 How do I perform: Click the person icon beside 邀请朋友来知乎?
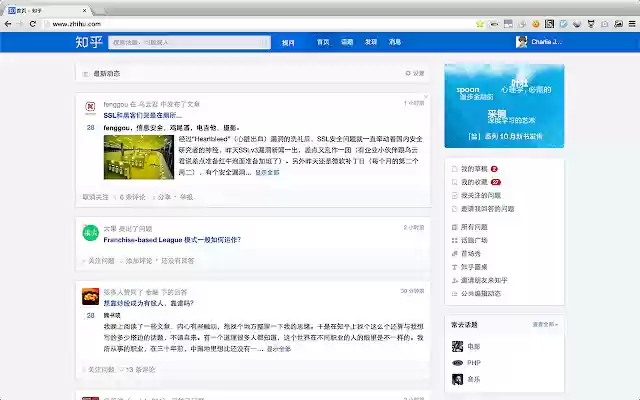455,280
